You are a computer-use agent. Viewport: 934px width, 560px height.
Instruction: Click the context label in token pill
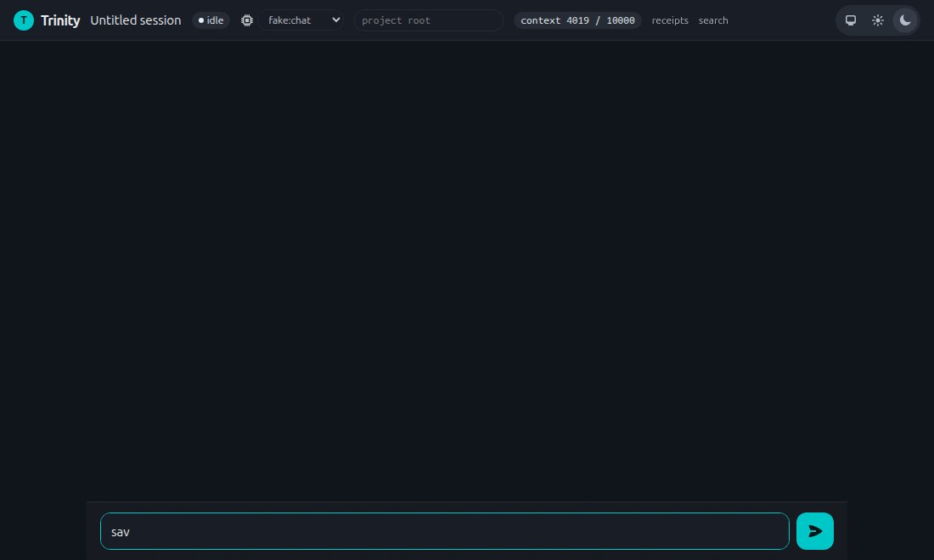(x=540, y=20)
